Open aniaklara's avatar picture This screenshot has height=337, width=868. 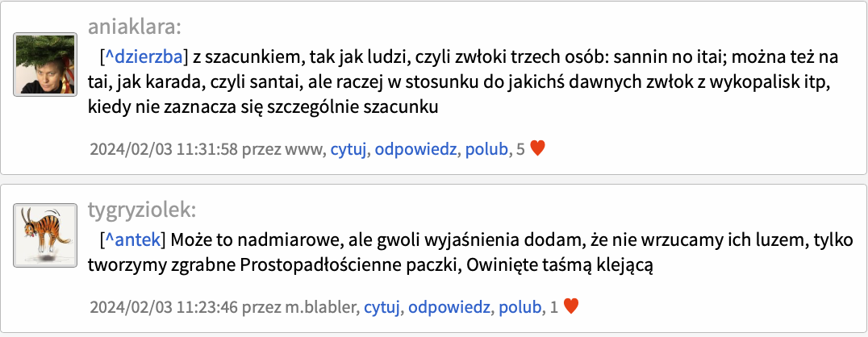click(x=45, y=64)
